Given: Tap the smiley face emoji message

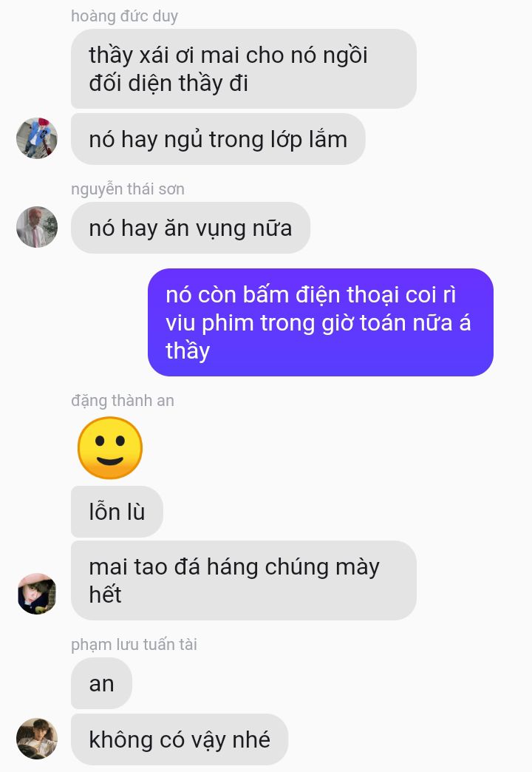Looking at the screenshot, I should point(110,447).
